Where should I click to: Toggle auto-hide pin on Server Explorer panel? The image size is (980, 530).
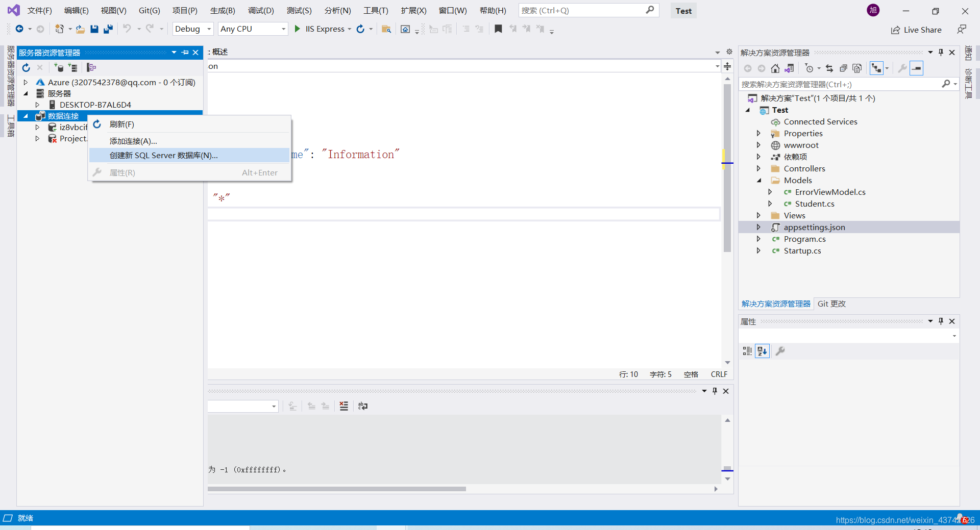tap(185, 53)
